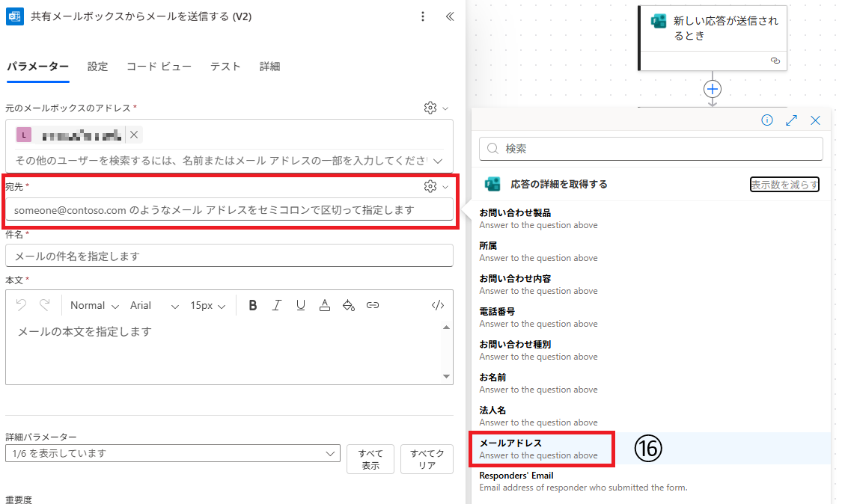
Task: Apply underline formatting in editor
Action: (301, 305)
